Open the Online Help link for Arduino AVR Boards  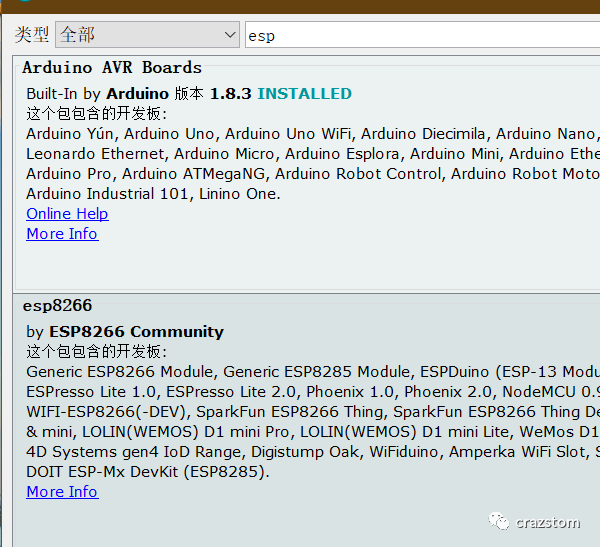(x=67, y=214)
